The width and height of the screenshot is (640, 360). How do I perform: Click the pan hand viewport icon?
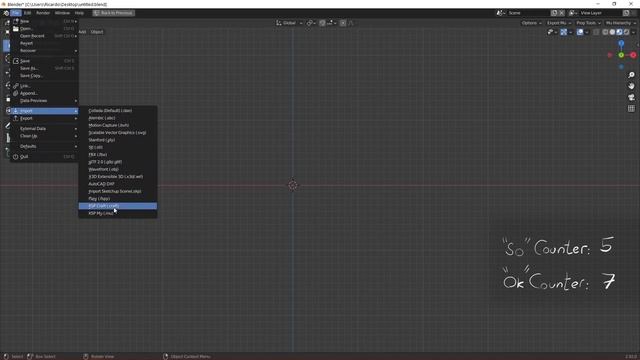point(631,86)
